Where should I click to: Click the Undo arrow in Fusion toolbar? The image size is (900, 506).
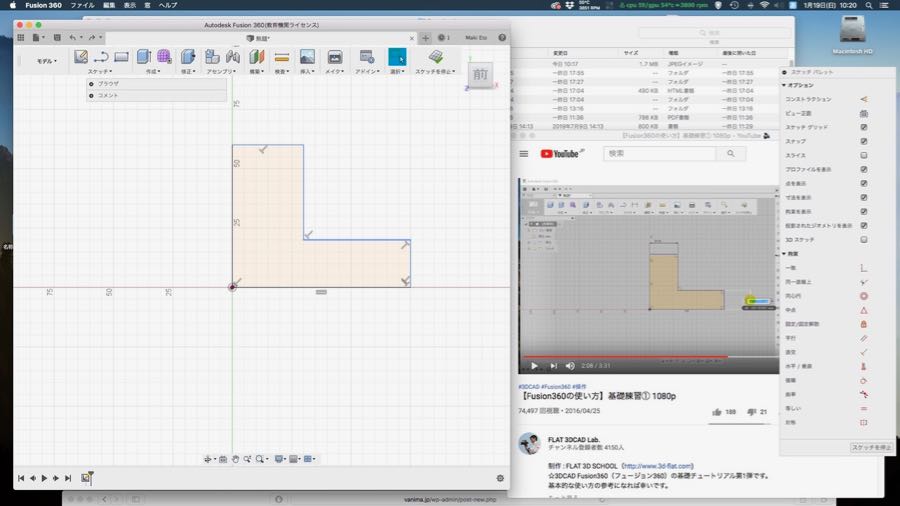tap(73, 37)
